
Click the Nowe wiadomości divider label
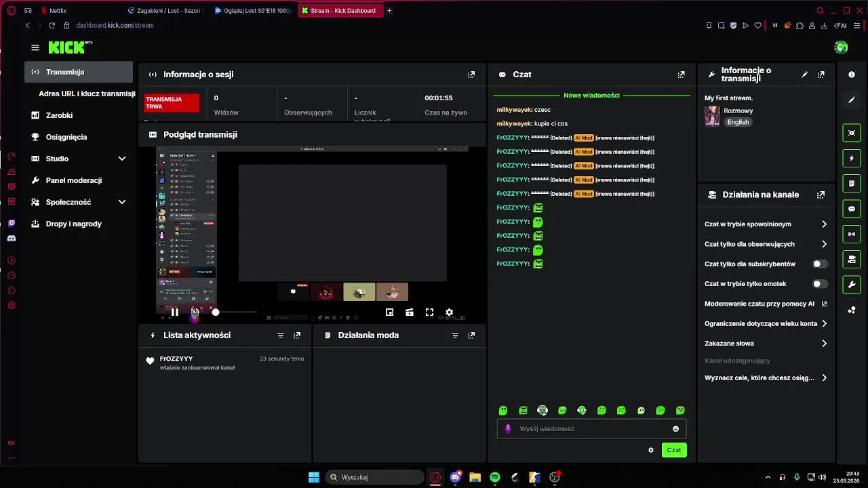pyautogui.click(x=591, y=96)
